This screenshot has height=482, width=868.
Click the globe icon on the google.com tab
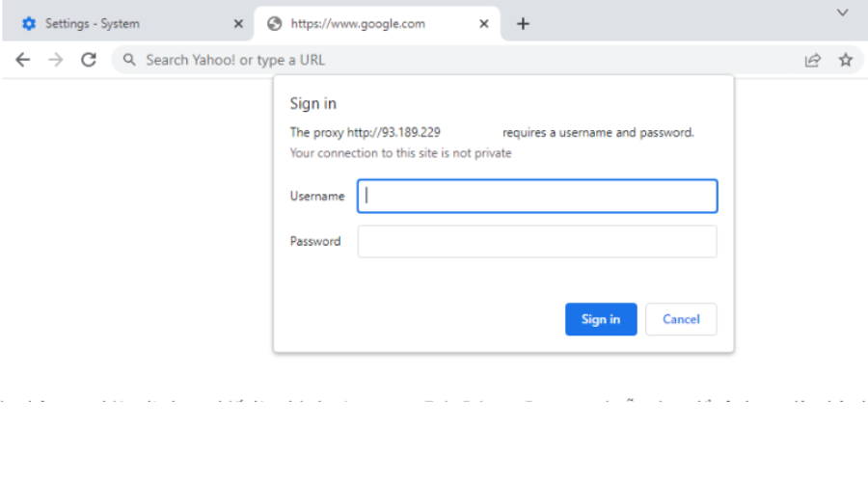point(275,24)
